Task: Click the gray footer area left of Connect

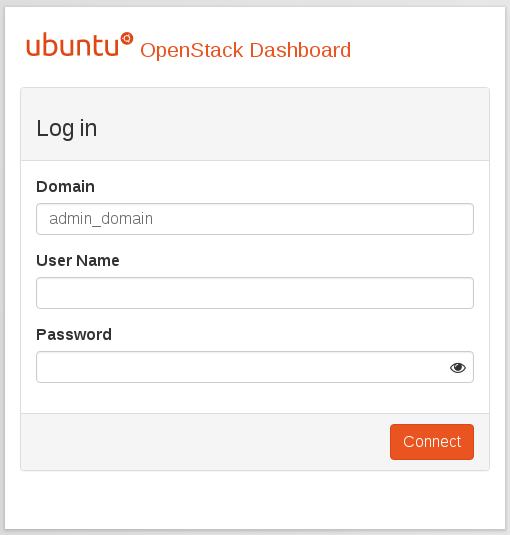Action: 205,442
